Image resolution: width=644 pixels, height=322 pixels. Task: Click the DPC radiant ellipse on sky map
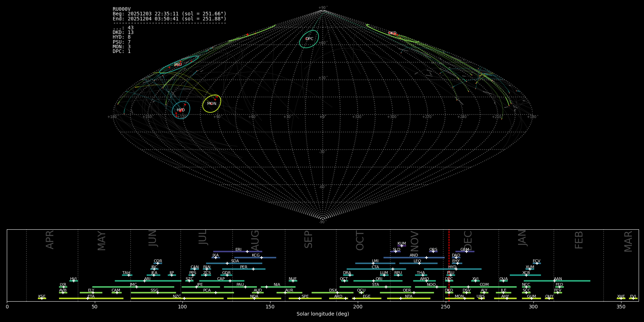pos(309,39)
